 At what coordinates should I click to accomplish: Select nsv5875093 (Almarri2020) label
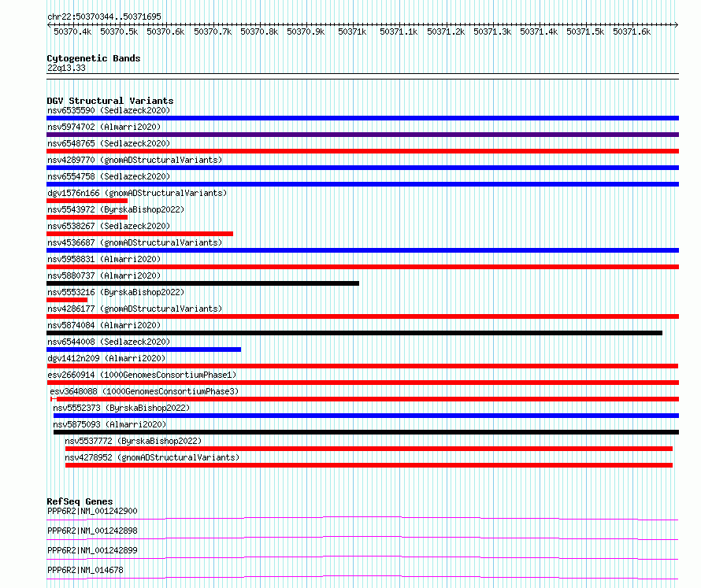(x=109, y=424)
